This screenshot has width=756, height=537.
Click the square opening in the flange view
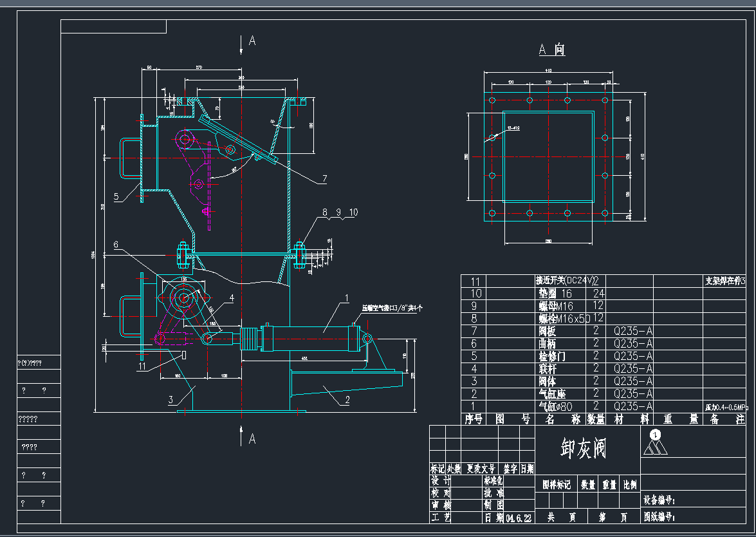(x=548, y=156)
